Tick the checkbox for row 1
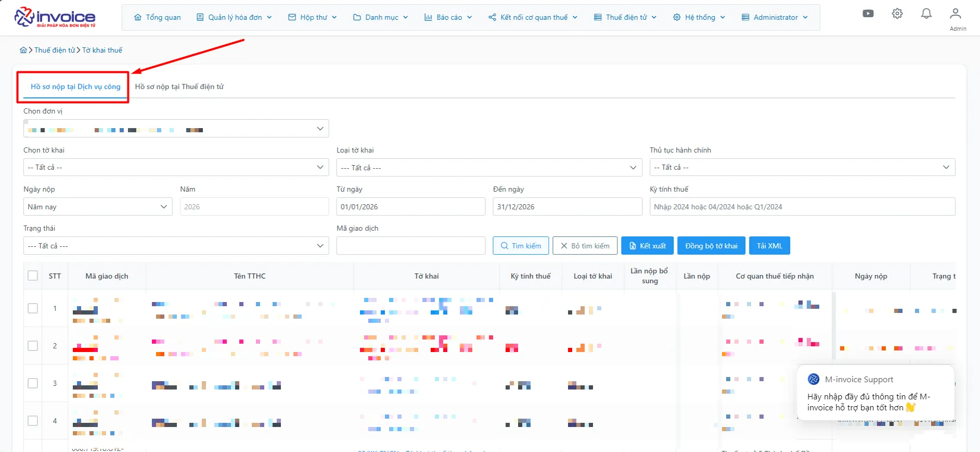This screenshot has height=452, width=980. 33,308
